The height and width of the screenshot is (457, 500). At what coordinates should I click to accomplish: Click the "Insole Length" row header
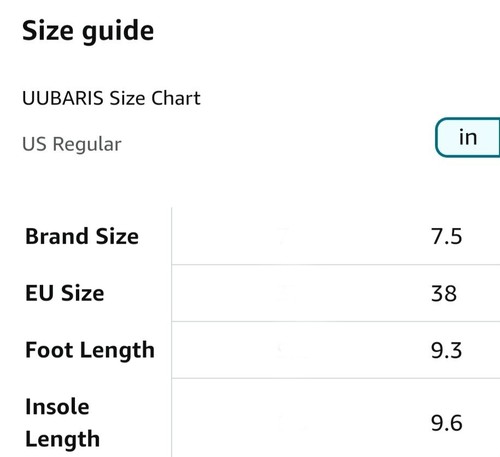(63, 423)
